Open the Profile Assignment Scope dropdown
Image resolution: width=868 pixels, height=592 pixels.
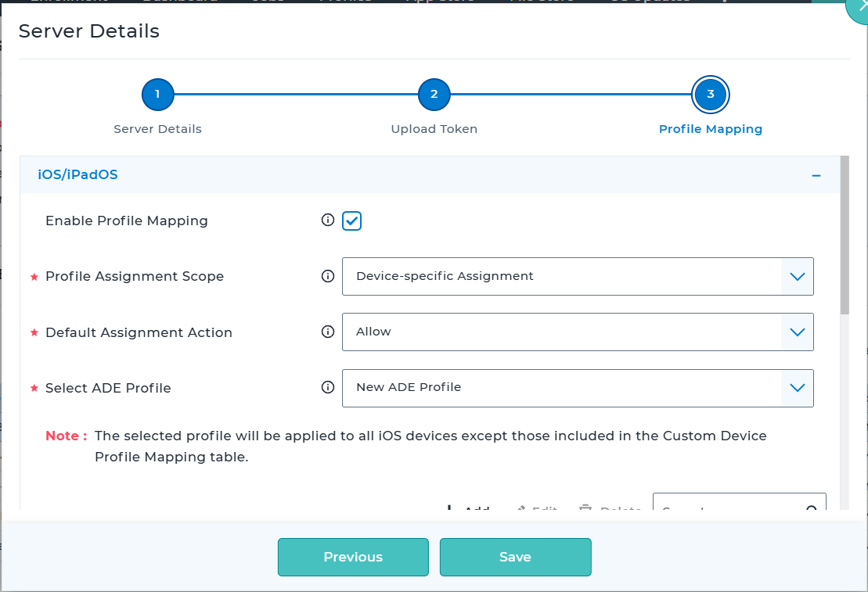(x=578, y=276)
